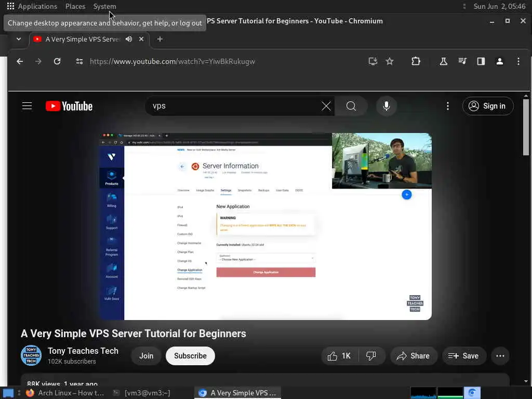Join the channel membership

point(146,356)
